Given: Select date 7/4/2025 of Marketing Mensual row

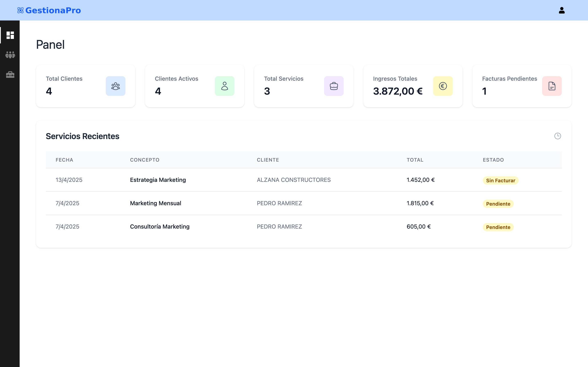Looking at the screenshot, I should tap(67, 203).
